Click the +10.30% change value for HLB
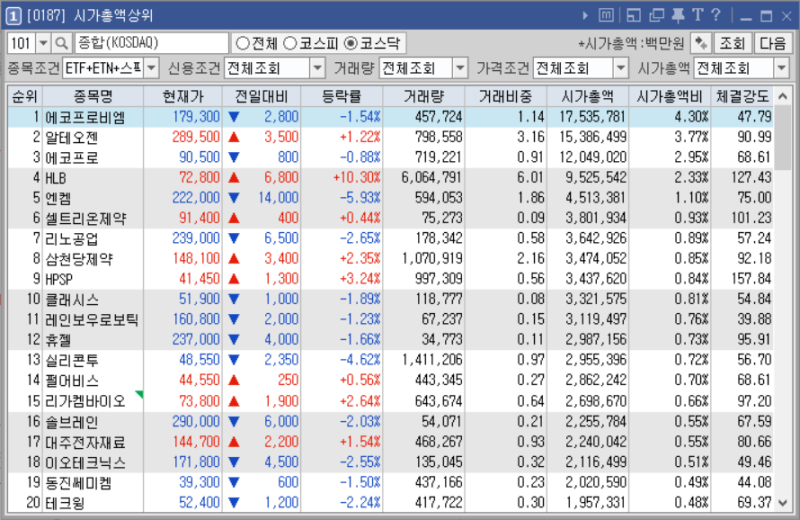 pos(357,178)
